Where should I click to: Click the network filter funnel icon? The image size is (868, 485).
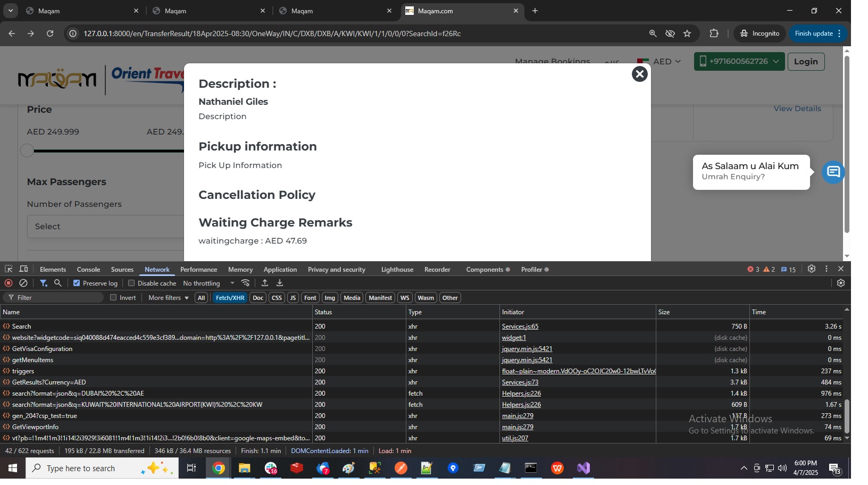[44, 283]
